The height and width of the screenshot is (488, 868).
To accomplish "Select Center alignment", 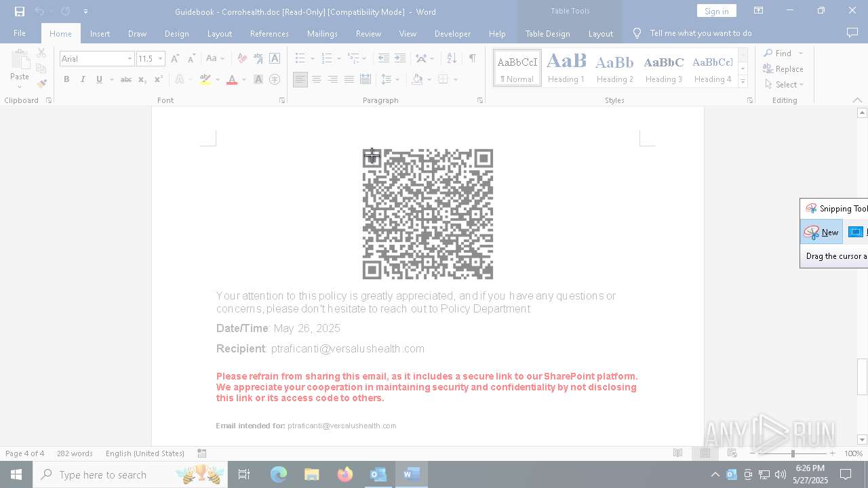I will point(316,79).
